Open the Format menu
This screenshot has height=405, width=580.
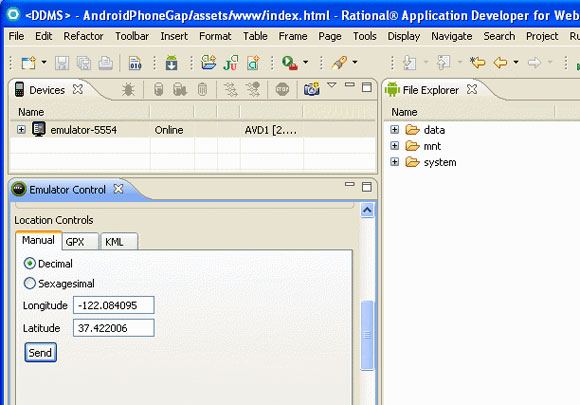point(215,36)
